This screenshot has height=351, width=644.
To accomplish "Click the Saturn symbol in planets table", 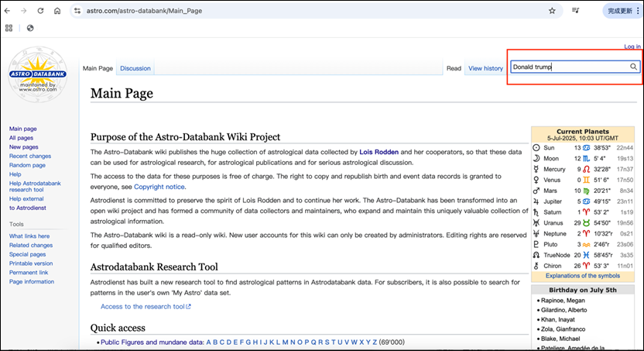I will pyautogui.click(x=536, y=212).
